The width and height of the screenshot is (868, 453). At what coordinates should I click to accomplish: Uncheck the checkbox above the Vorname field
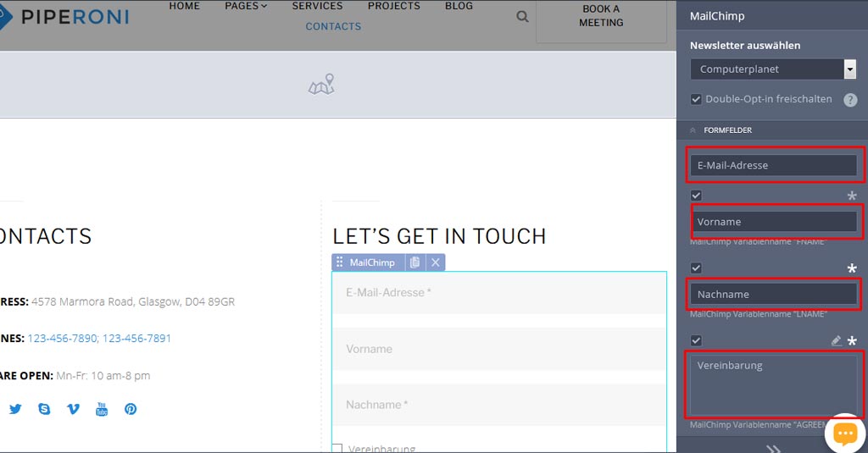[697, 196]
